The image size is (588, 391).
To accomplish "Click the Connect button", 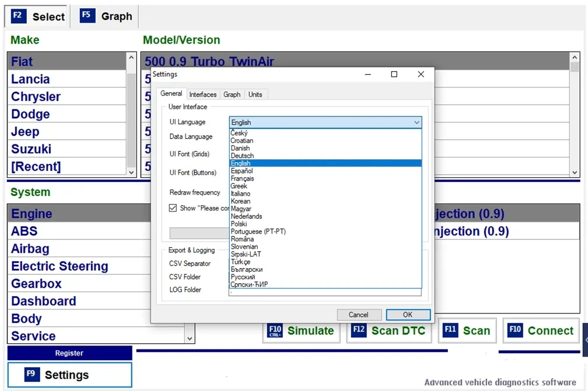I will pyautogui.click(x=541, y=330).
